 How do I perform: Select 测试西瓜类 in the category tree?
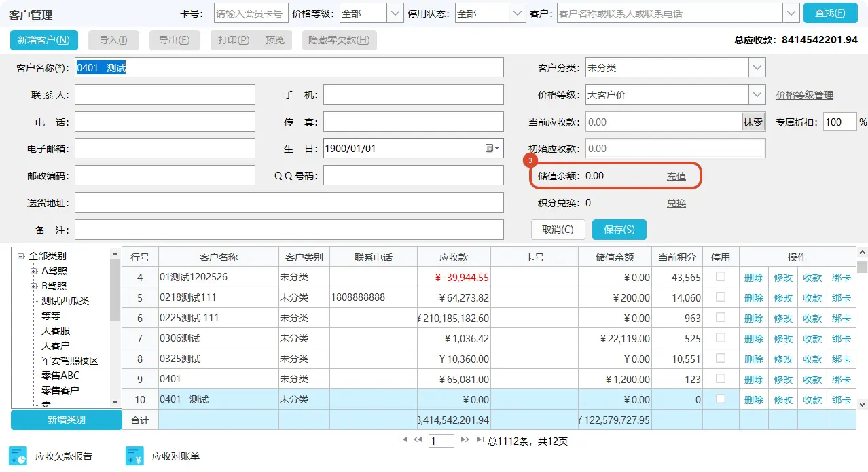click(65, 301)
